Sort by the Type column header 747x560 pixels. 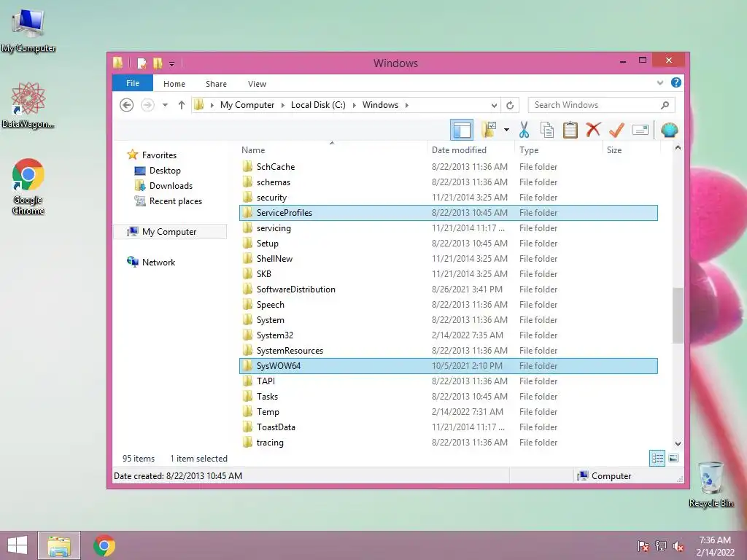[529, 150]
